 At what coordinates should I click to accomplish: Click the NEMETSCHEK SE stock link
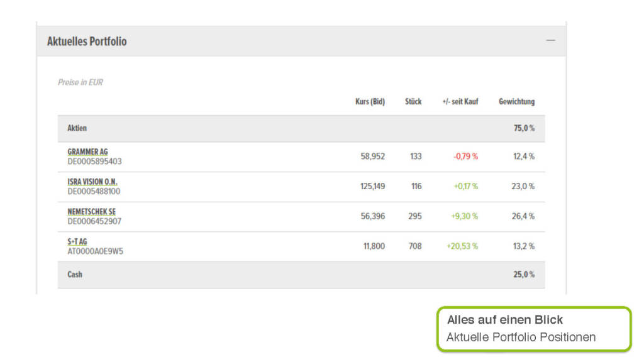[x=91, y=212]
